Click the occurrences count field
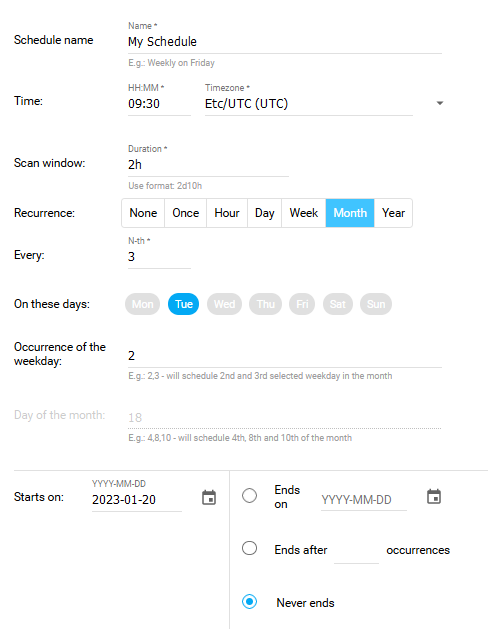The width and height of the screenshot is (501, 642). pos(356,551)
